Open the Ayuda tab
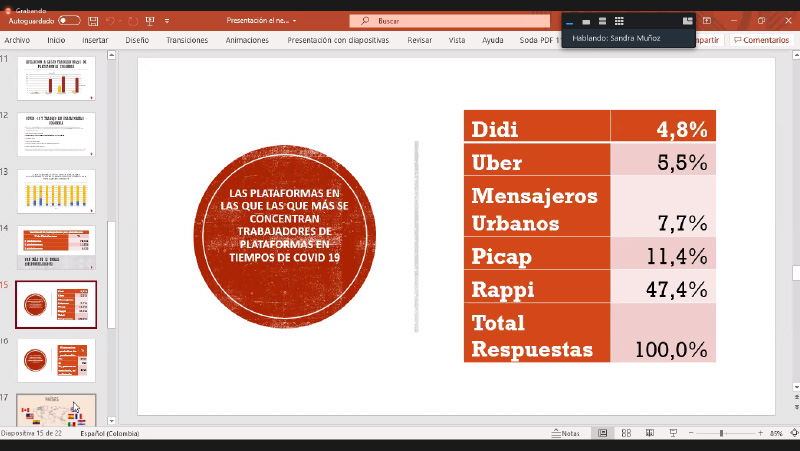The width and height of the screenshot is (800, 451). (492, 40)
